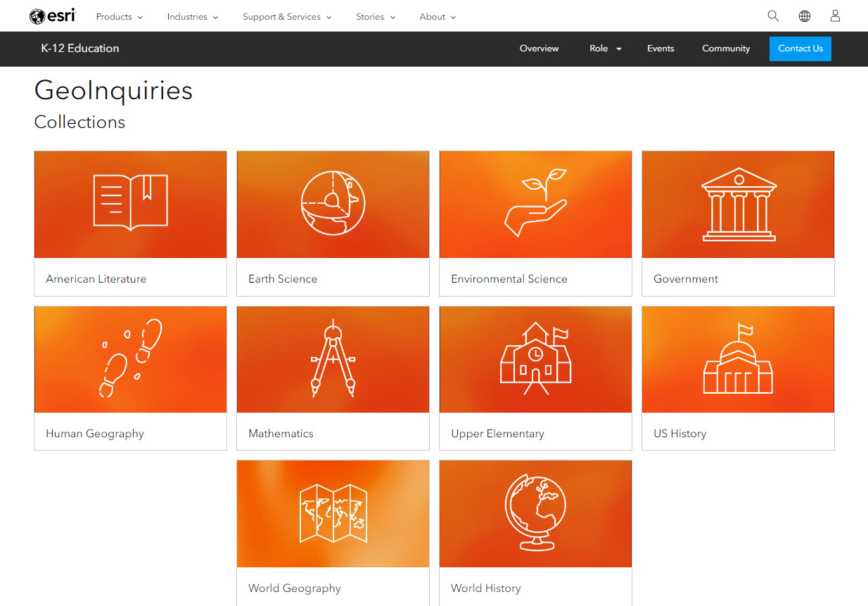Viewport: 868px width, 606px height.
Task: Click the desk globe icon on World History tile
Action: coord(535,512)
